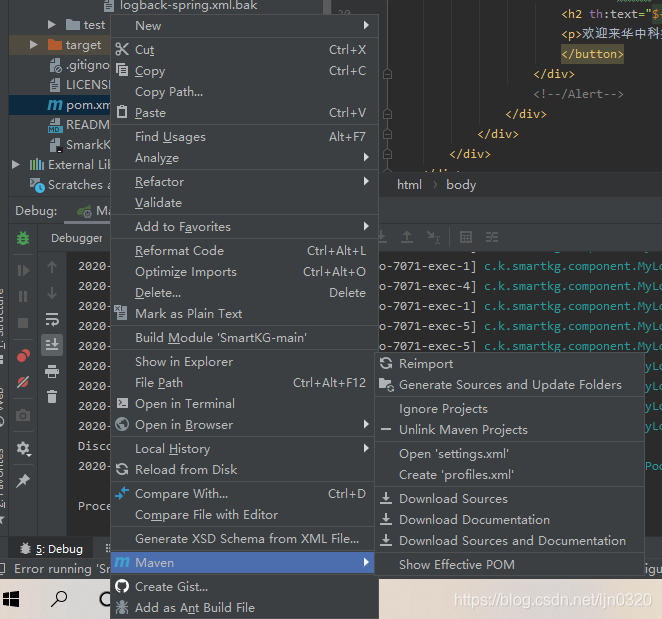This screenshot has width=662, height=619.
Task: Toggle scroll to end of console
Action: coord(52,345)
